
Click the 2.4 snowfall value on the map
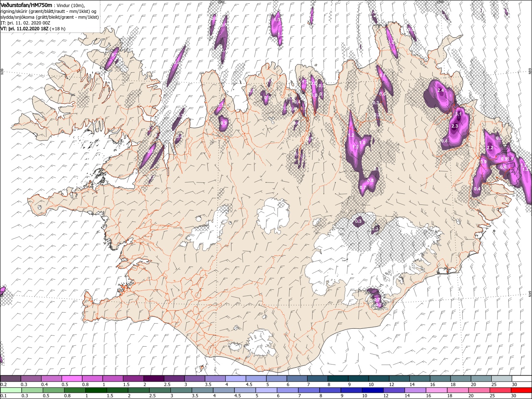click(x=441, y=90)
